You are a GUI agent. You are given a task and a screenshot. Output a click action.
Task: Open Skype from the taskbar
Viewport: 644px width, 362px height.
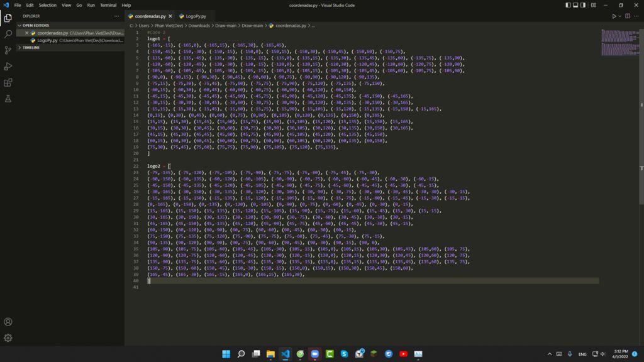point(344,354)
